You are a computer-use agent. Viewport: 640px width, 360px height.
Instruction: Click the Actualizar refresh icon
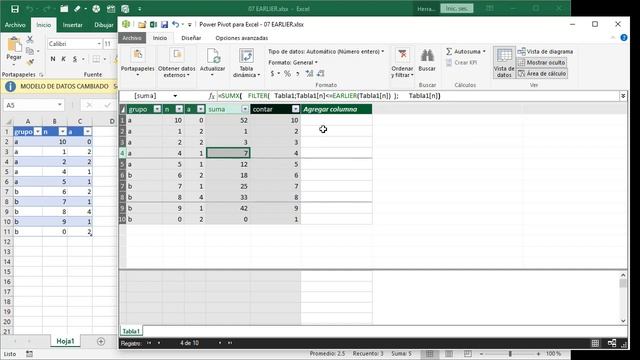pyautogui.click(x=213, y=55)
